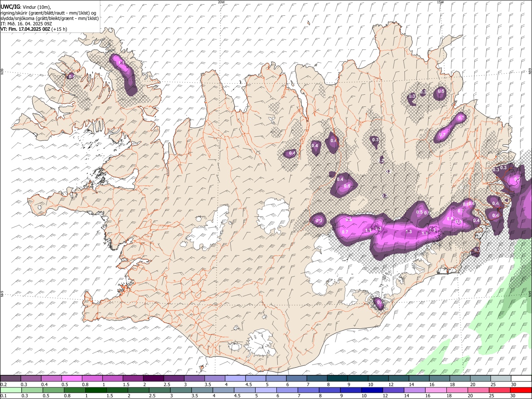The width and height of the screenshot is (532, 399).
Task: Click the 'slydda/snjókoma (grátt/bleikt/grænt' description line
Action: [x=49, y=18]
